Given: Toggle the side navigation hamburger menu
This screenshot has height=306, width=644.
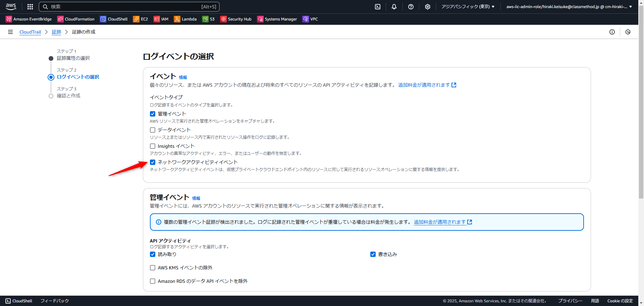Looking at the screenshot, I should [x=10, y=32].
